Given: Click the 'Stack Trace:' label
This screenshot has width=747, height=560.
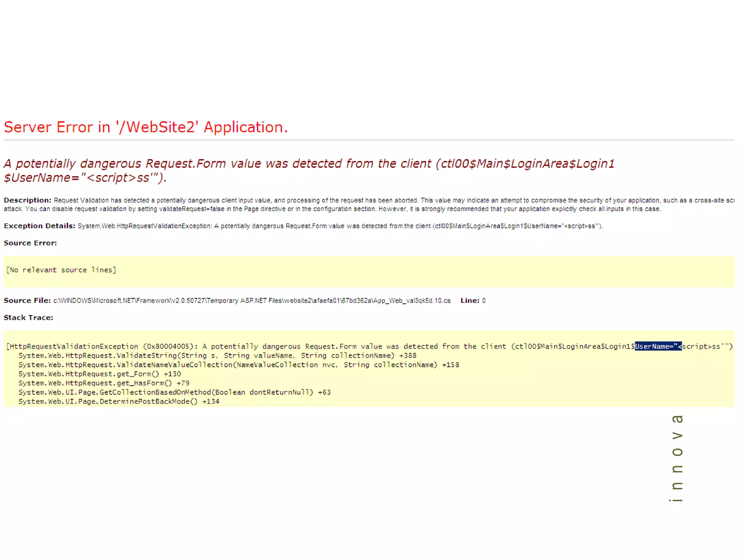Looking at the screenshot, I should (x=28, y=318).
